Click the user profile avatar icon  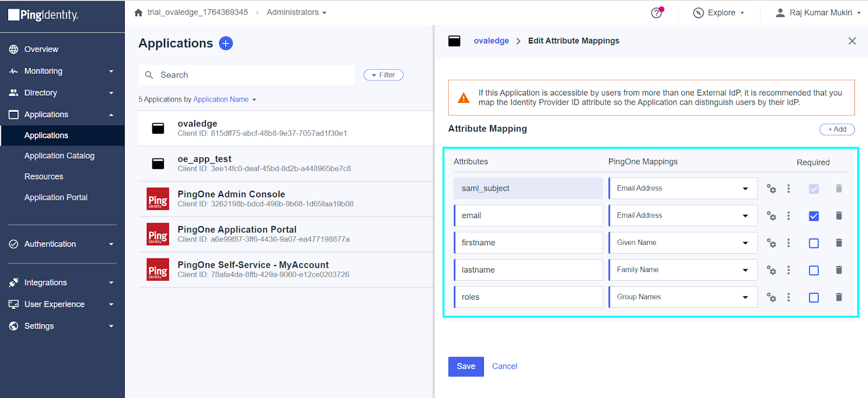[x=780, y=12]
